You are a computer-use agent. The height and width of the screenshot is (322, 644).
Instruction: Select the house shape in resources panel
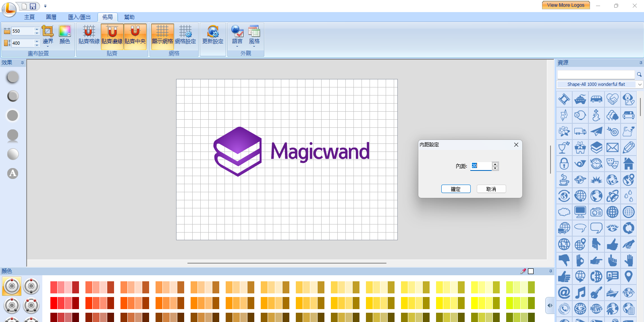pos(628,164)
